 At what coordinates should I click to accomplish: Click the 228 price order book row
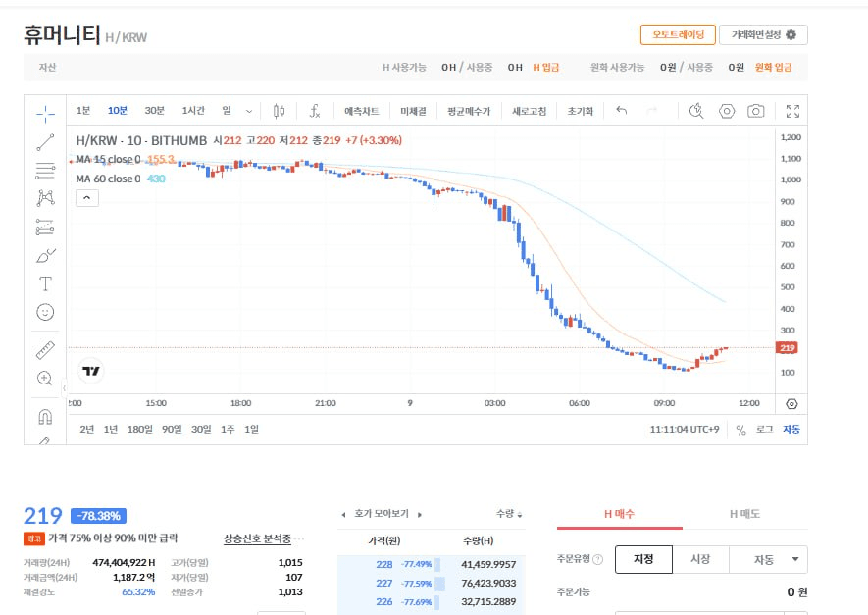pos(432,565)
